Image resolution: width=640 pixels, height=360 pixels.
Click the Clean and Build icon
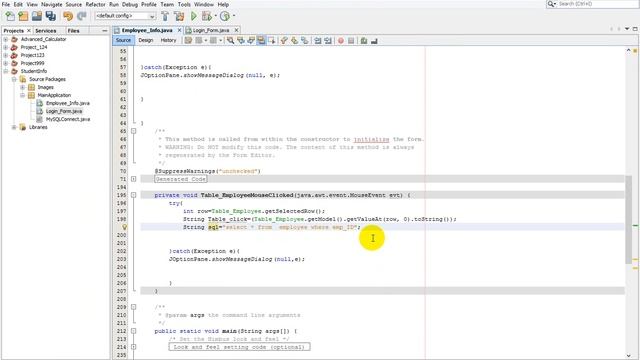coord(179,16)
